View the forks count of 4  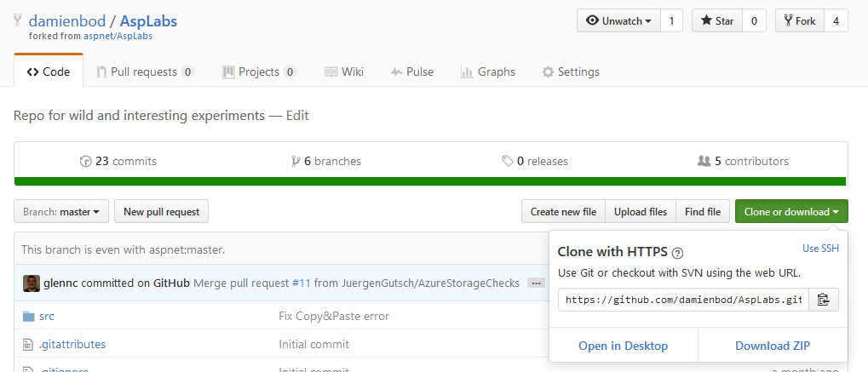point(836,21)
